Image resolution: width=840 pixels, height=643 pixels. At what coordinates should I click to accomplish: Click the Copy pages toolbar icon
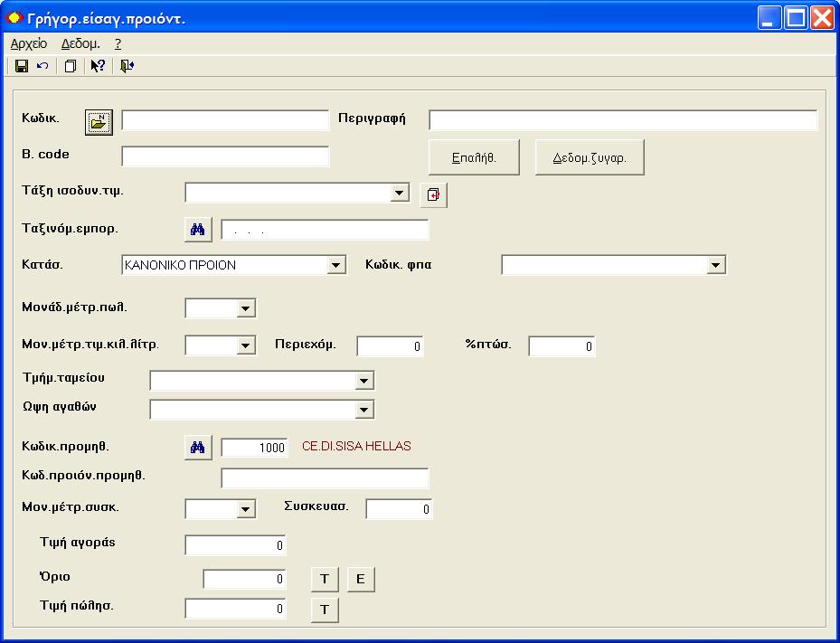[x=71, y=66]
